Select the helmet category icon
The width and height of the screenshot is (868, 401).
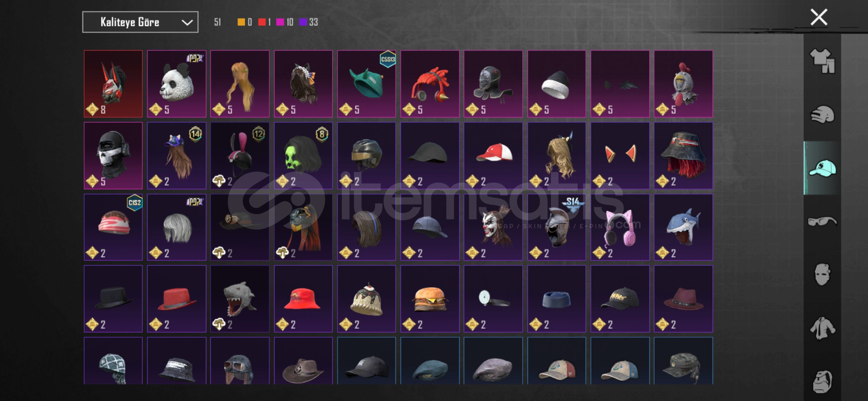(822, 115)
